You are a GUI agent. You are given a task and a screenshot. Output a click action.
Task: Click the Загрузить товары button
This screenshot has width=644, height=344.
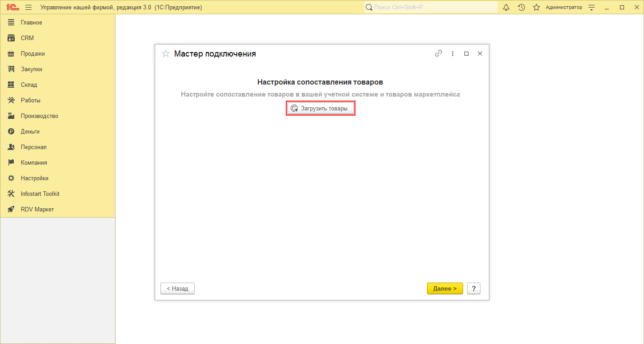pos(320,109)
